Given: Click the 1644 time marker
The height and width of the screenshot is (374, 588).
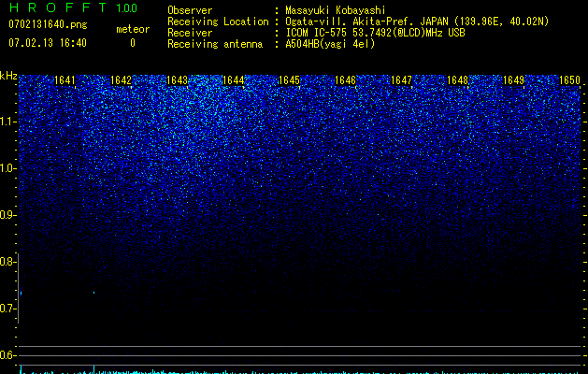Looking at the screenshot, I should click(234, 80).
